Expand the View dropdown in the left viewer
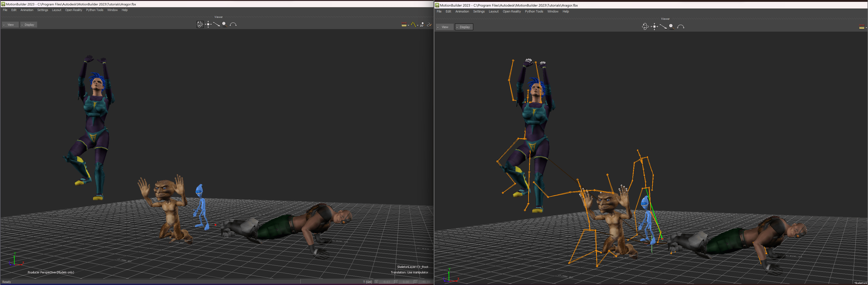 coord(10,25)
